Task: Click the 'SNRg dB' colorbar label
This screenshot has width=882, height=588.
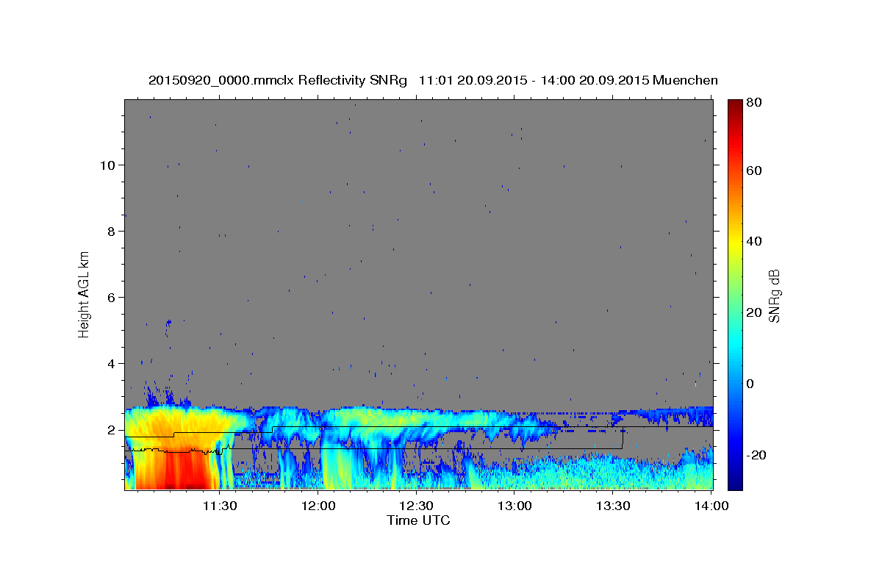Action: pyautogui.click(x=773, y=295)
